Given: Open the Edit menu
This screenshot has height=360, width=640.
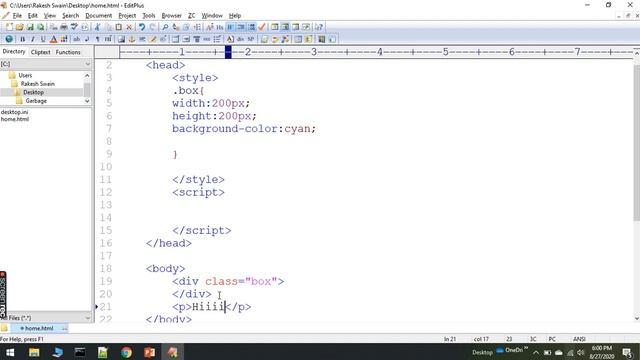Looking at the screenshot, I should point(33,16).
